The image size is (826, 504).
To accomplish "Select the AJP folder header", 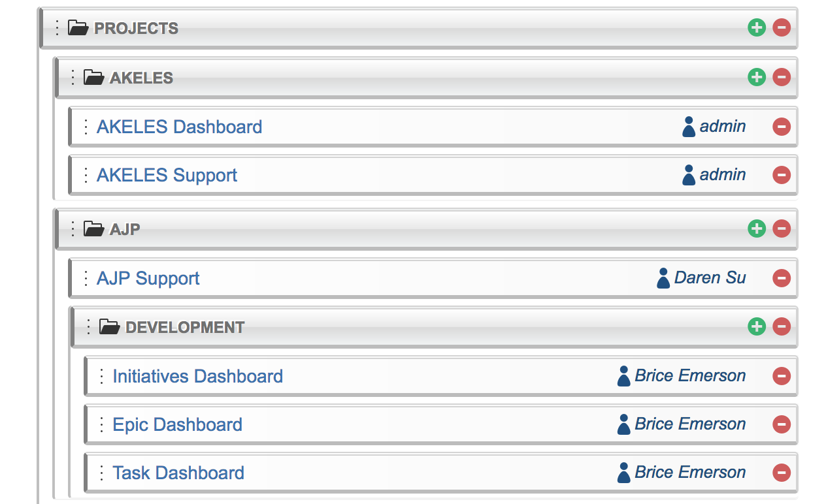I will [125, 229].
